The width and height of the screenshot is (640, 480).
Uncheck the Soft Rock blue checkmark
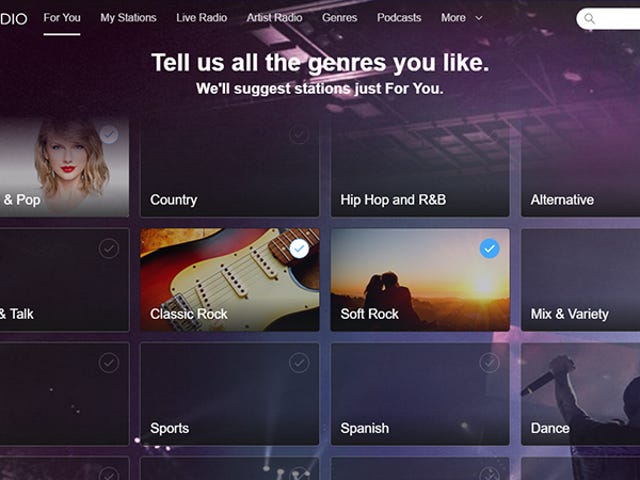pyautogui.click(x=489, y=249)
